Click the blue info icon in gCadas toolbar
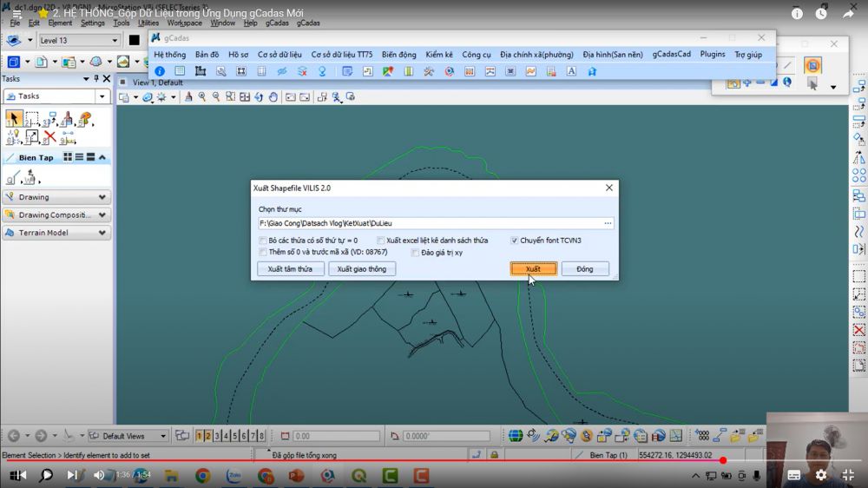Screen dimensions: 868x488 click(x=159, y=71)
